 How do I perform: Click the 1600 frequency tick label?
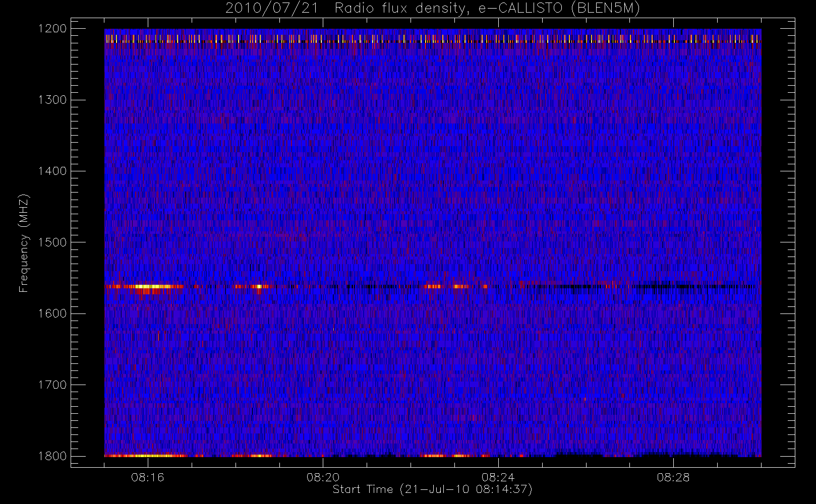[x=52, y=313]
